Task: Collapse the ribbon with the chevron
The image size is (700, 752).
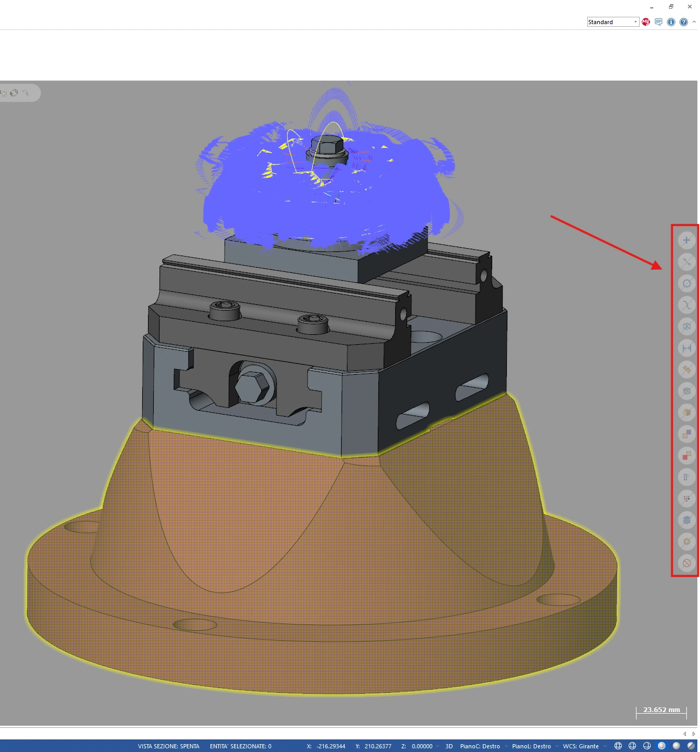Action: tap(694, 22)
